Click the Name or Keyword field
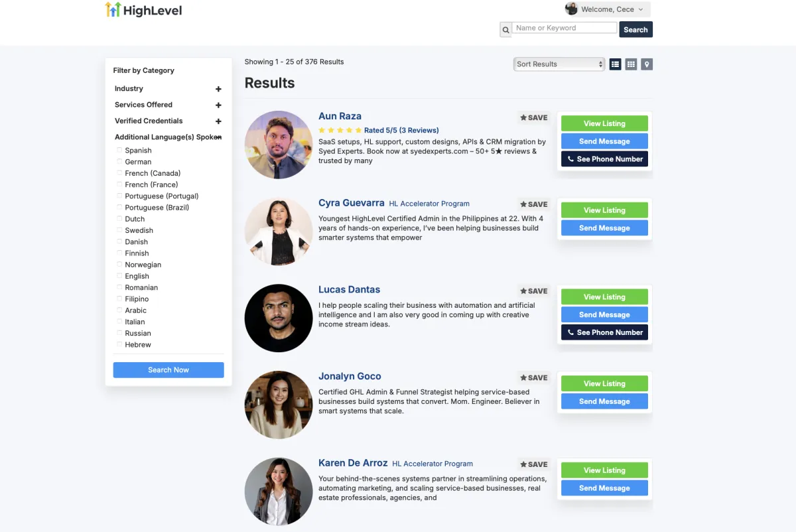 564,28
